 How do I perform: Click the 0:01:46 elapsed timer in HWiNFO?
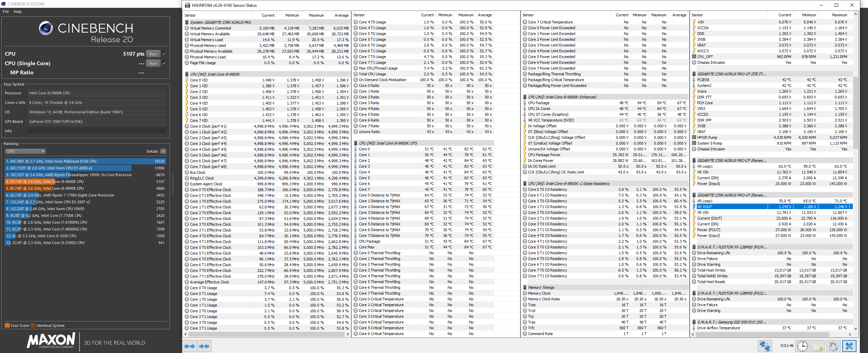click(787, 346)
